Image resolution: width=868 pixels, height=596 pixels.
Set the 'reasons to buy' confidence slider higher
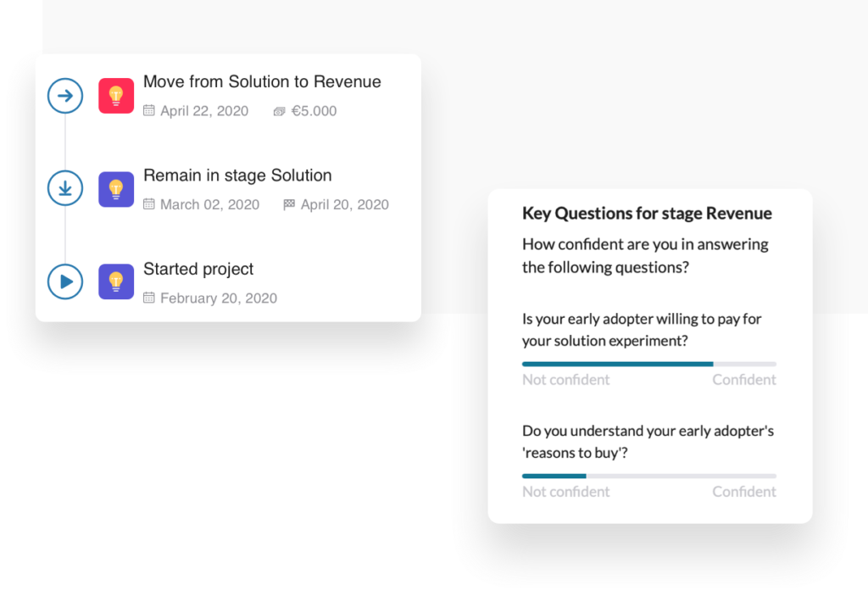(648, 476)
